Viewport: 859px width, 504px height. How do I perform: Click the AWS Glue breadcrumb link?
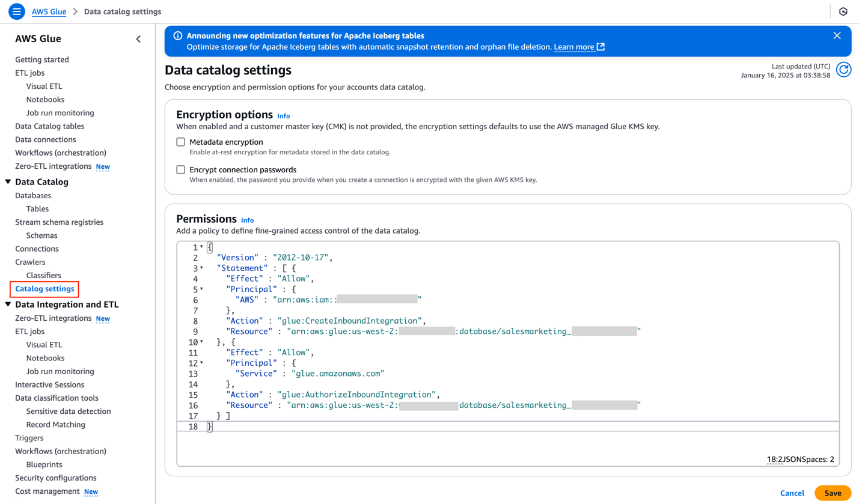[49, 11]
